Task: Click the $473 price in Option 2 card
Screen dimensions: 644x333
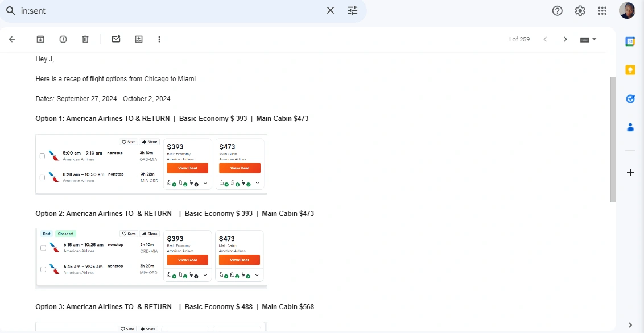Action: tap(227, 239)
